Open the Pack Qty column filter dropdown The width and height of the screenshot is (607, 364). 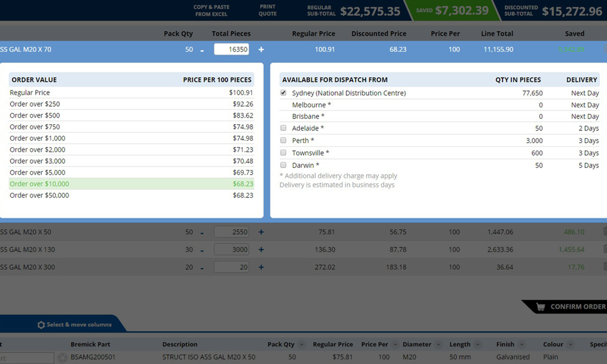(302, 345)
